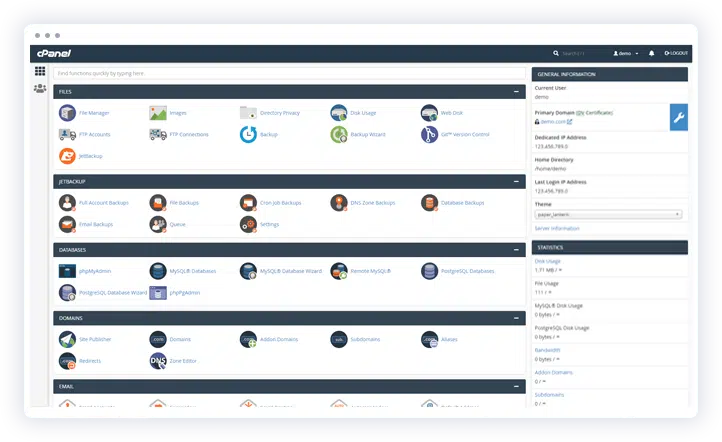
Task: Open the File Manager icon
Action: (x=67, y=113)
